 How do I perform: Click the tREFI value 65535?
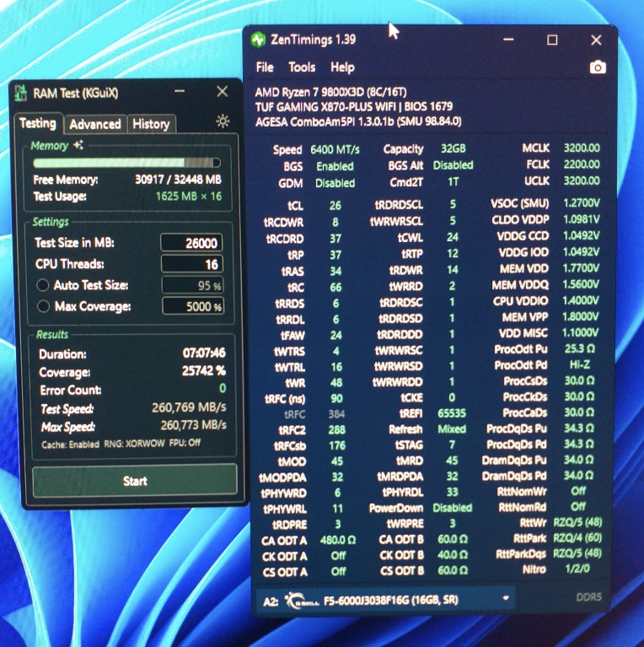(x=452, y=413)
